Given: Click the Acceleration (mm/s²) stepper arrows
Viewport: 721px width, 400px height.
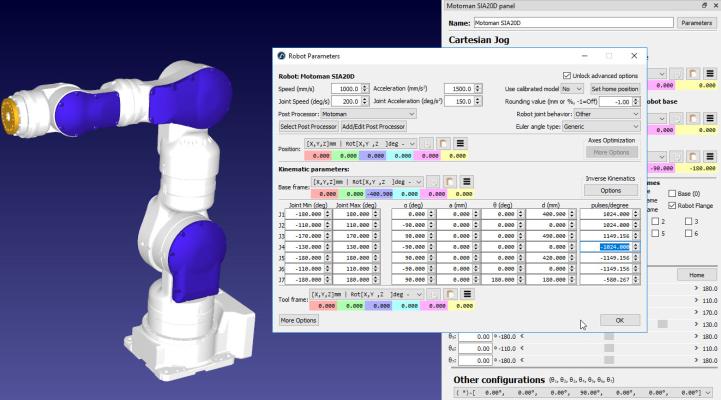Looking at the screenshot, I should coord(478,88).
